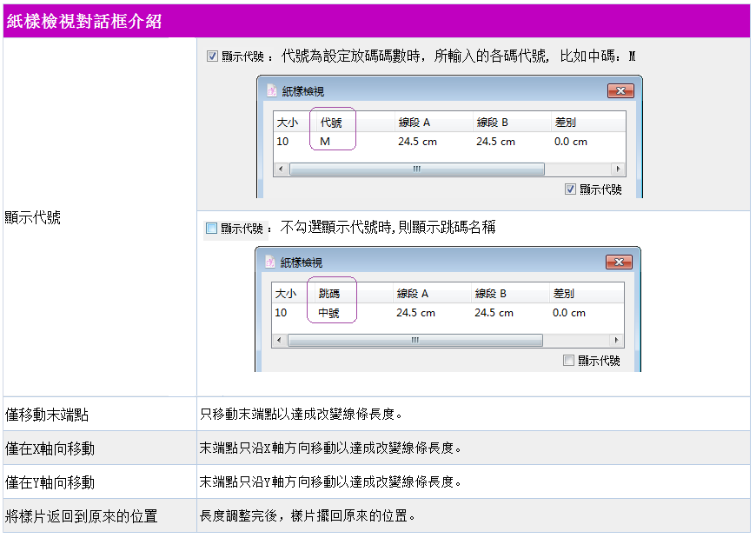Screen dimensions: 756x538
Task: Click horizontal scrollbar thumb in upper dialog
Action: (415, 169)
